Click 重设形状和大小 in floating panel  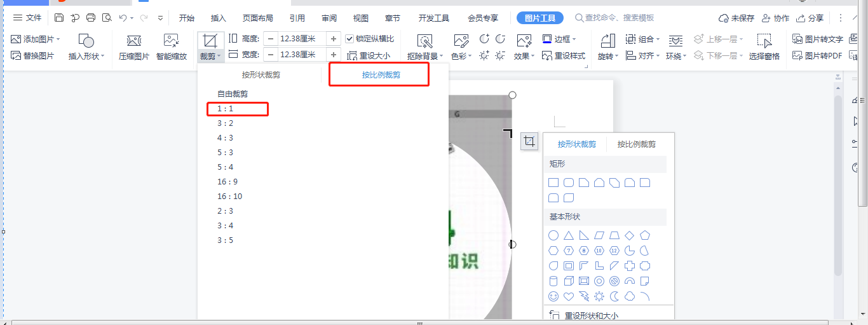[x=583, y=315]
